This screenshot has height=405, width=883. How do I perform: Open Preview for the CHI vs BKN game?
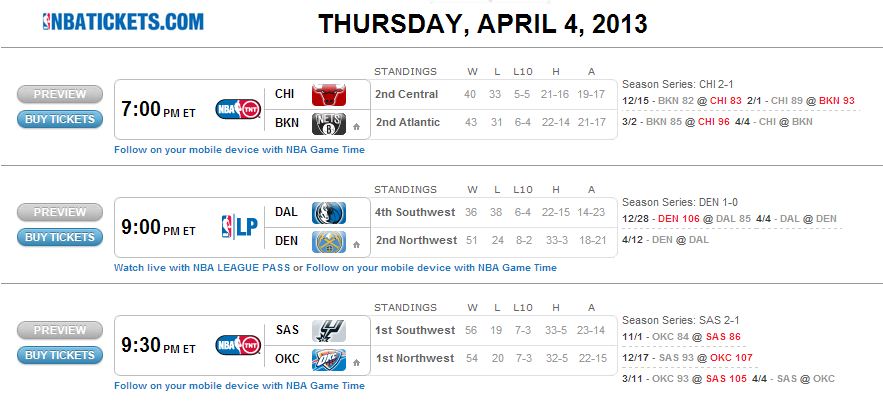(x=60, y=95)
